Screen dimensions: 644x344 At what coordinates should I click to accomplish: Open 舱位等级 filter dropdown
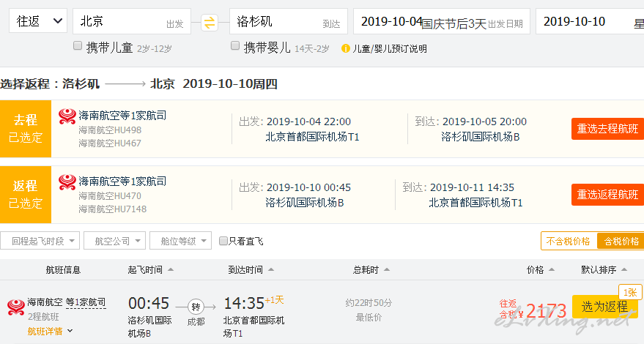[x=181, y=241]
